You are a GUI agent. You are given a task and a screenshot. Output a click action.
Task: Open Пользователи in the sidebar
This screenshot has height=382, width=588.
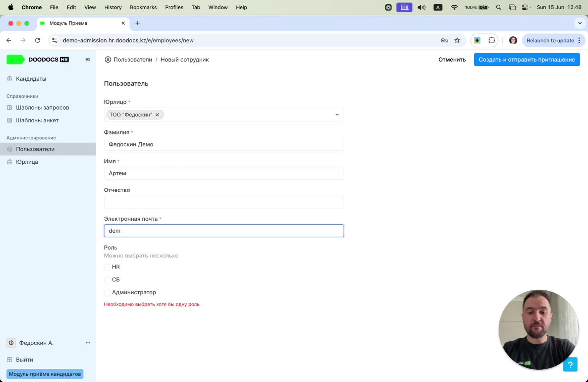point(48,149)
